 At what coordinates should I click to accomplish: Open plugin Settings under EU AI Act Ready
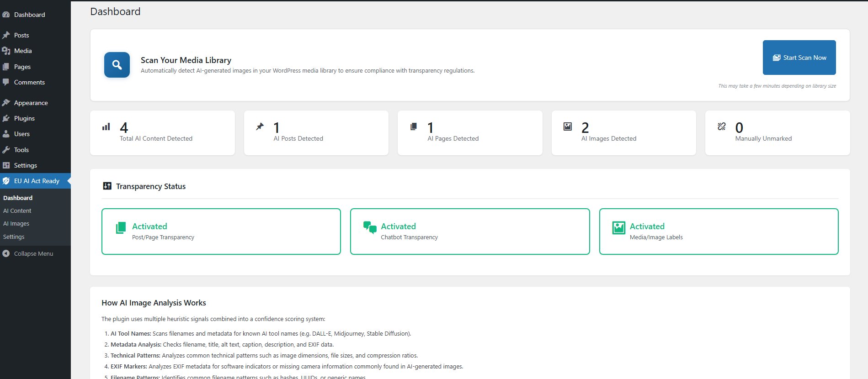coord(14,237)
